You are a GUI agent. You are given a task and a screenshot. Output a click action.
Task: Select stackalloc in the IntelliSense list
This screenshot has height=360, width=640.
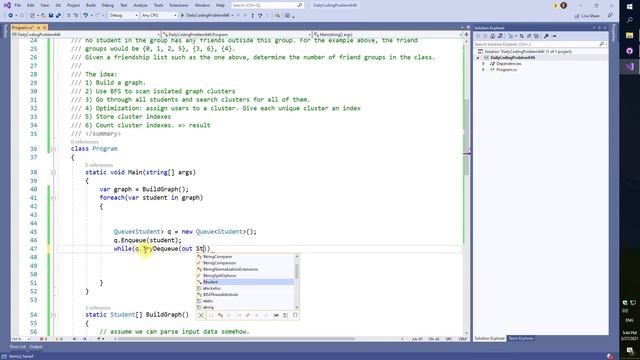[x=245, y=288]
